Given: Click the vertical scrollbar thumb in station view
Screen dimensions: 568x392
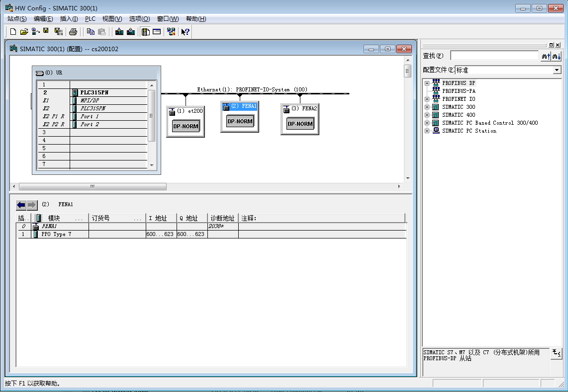Looking at the screenshot, I should 407,71.
